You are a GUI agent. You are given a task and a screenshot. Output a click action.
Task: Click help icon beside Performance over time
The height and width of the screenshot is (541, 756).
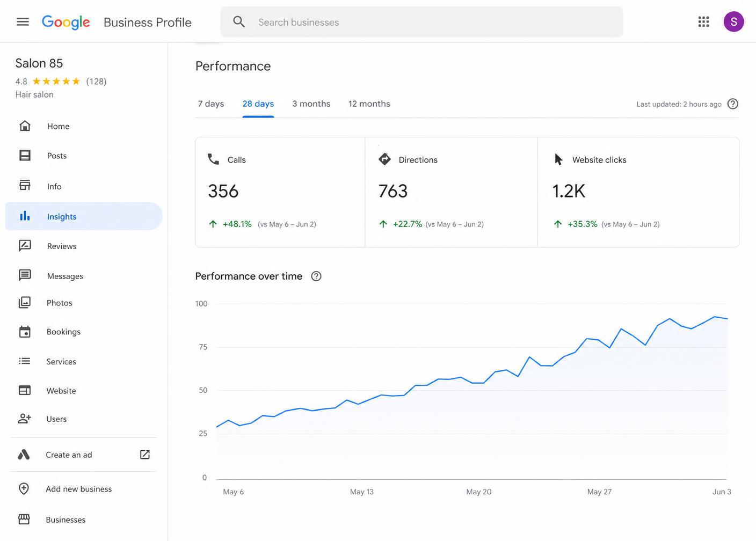(x=316, y=276)
